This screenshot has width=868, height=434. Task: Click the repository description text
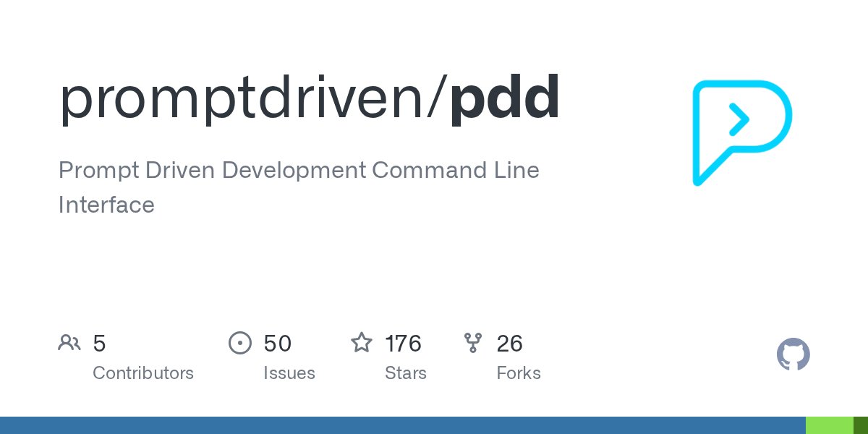click(299, 187)
